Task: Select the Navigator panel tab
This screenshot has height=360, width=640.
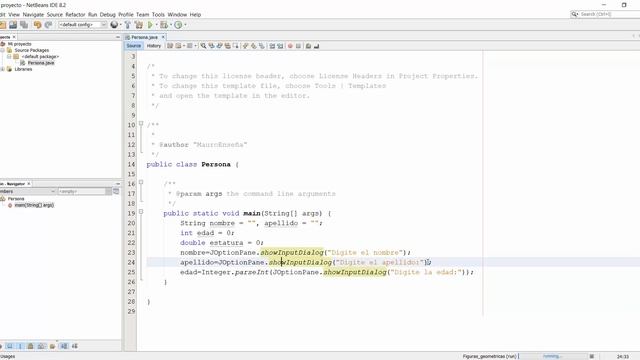Action: [x=16, y=184]
